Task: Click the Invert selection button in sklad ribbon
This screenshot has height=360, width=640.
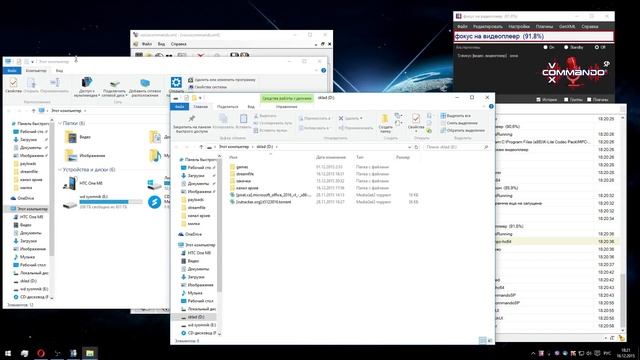Action: coord(462,131)
